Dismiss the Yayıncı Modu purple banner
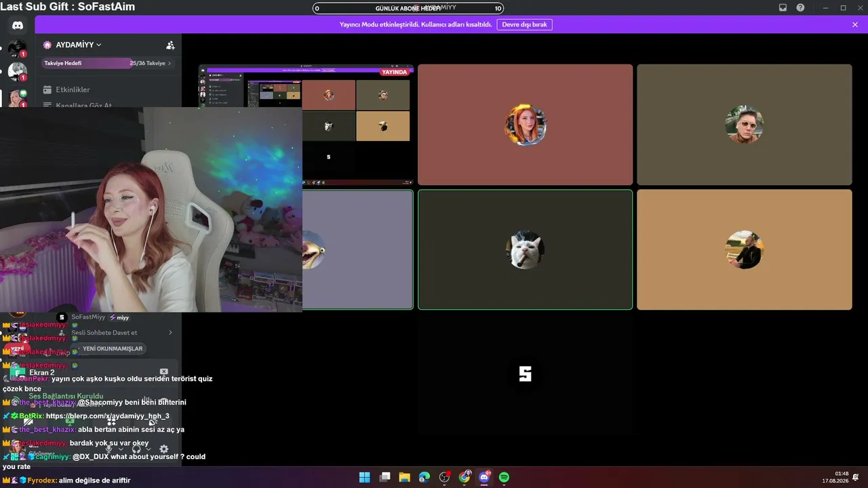 [x=855, y=24]
